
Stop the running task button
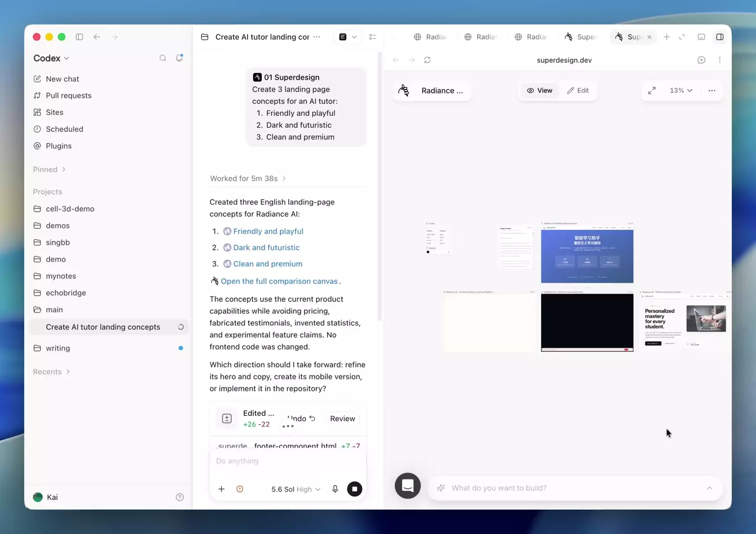pos(354,489)
